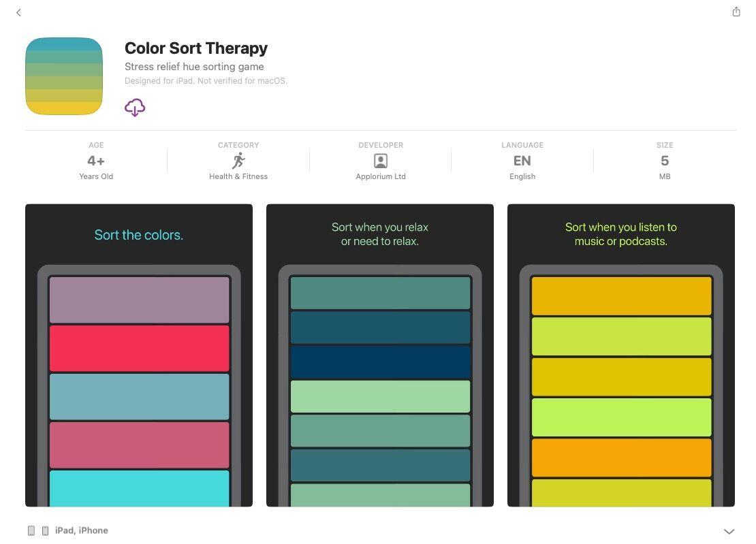Click the 5 MB size info
The image size is (756, 544).
(664, 161)
